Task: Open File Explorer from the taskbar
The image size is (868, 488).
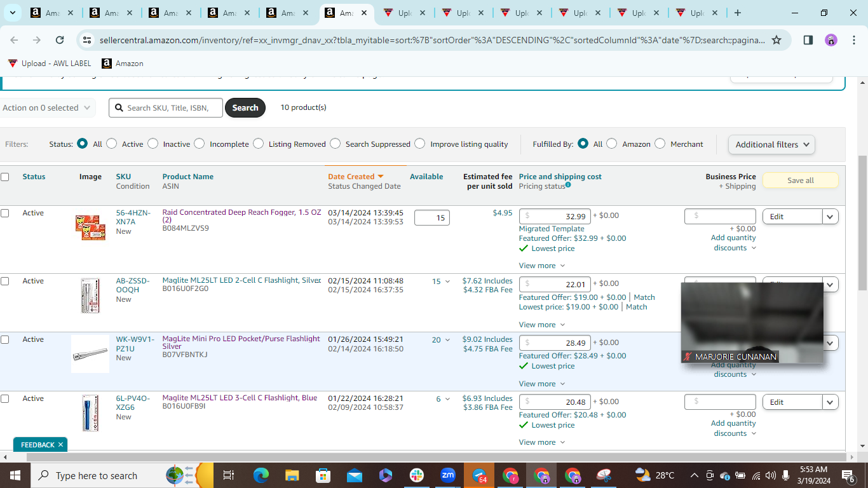Action: [x=292, y=475]
